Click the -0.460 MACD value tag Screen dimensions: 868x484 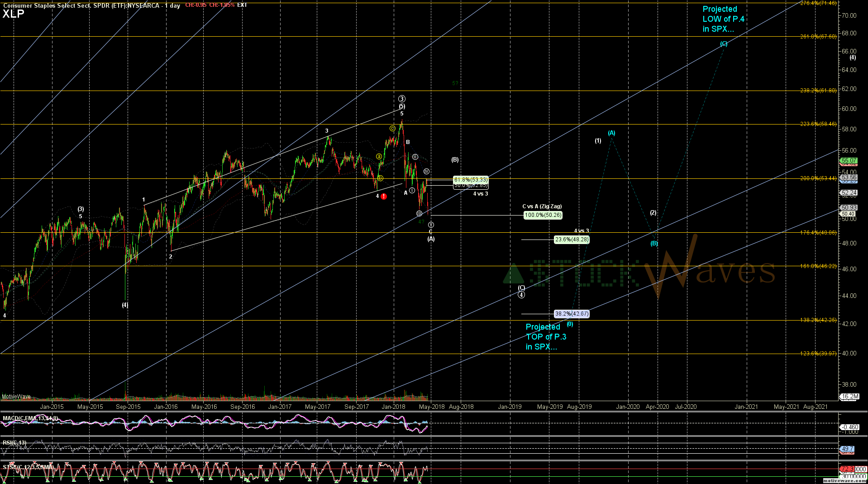coord(849,427)
